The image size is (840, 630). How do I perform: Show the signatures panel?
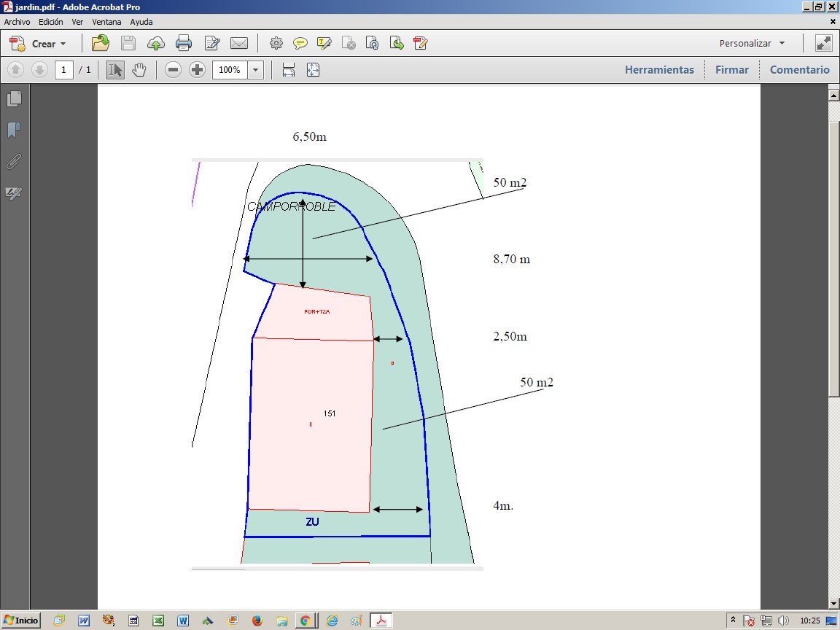(13, 192)
